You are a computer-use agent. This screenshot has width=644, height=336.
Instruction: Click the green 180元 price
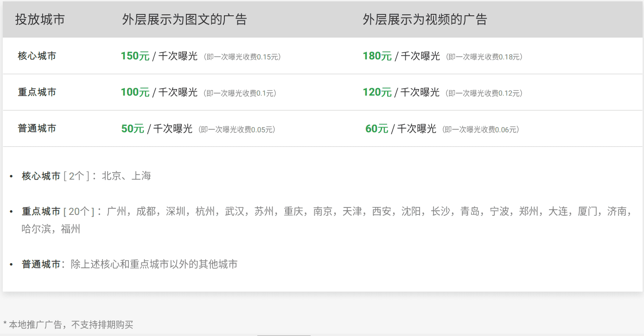pos(377,56)
